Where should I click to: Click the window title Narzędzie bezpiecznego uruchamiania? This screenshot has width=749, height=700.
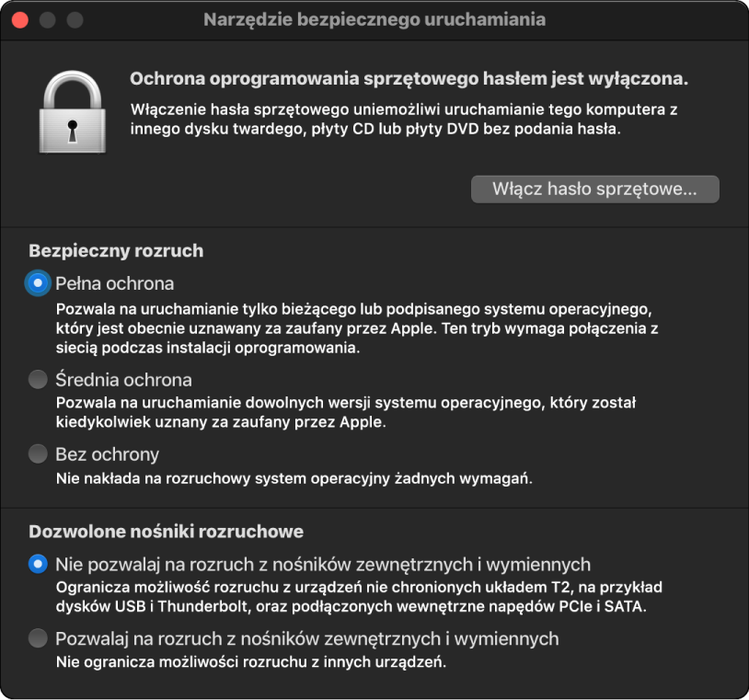click(374, 18)
